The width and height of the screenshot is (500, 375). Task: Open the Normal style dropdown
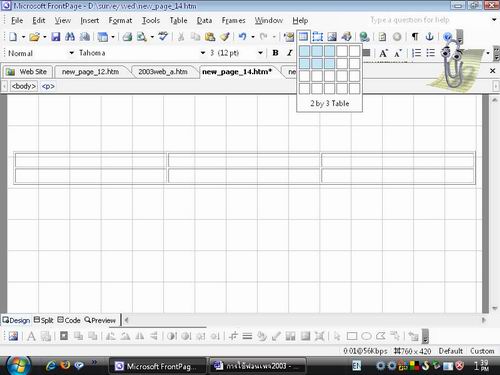pos(71,53)
